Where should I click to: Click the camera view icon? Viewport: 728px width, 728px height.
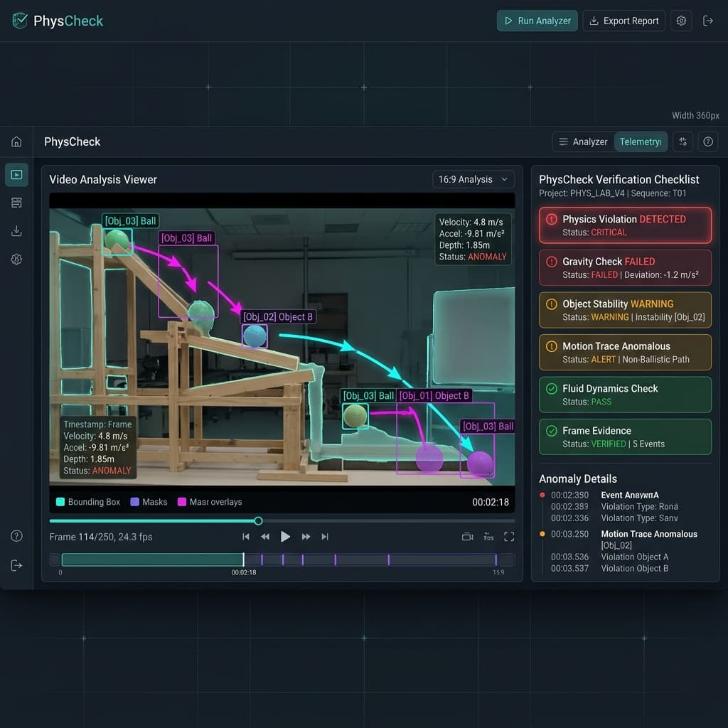467,537
